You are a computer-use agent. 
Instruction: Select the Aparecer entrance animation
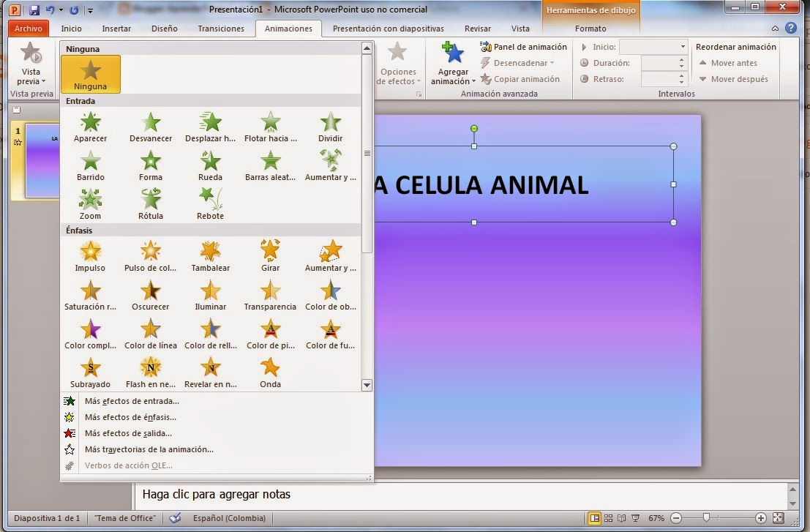[90, 126]
